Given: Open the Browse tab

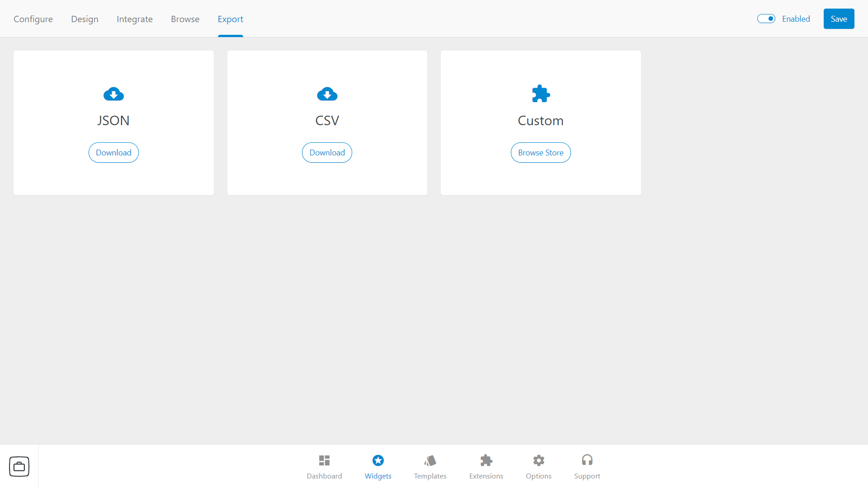Looking at the screenshot, I should tap(185, 19).
